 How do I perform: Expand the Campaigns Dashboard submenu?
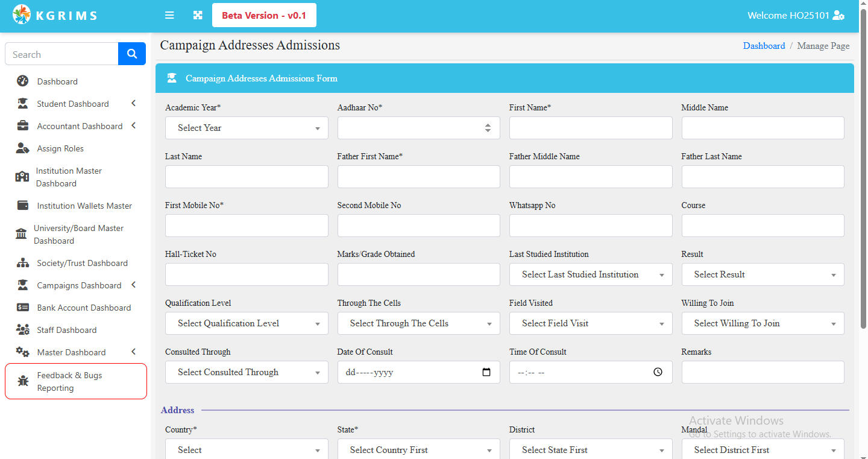point(133,285)
